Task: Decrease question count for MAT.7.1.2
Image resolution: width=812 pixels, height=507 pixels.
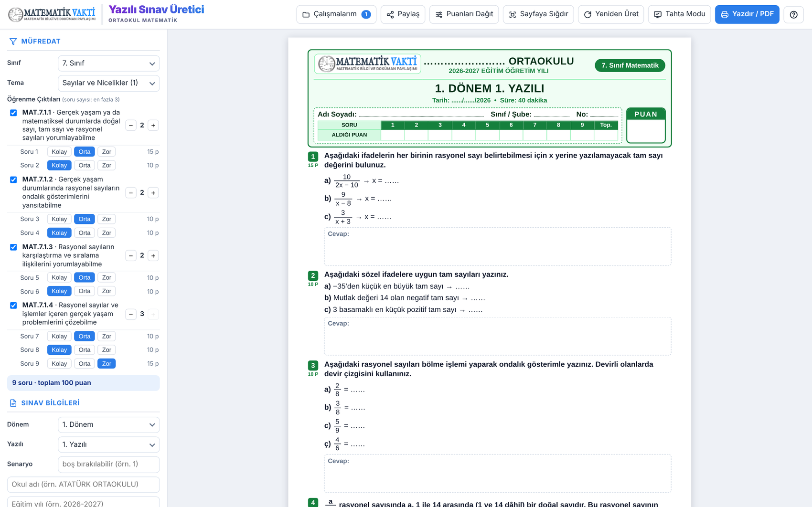Action: pos(131,193)
